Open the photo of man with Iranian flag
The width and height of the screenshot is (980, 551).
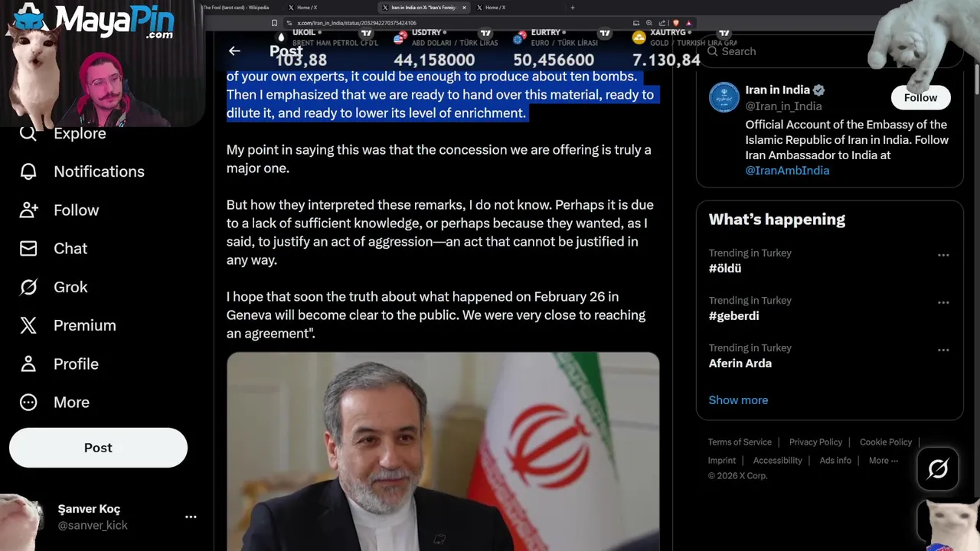pyautogui.click(x=443, y=452)
